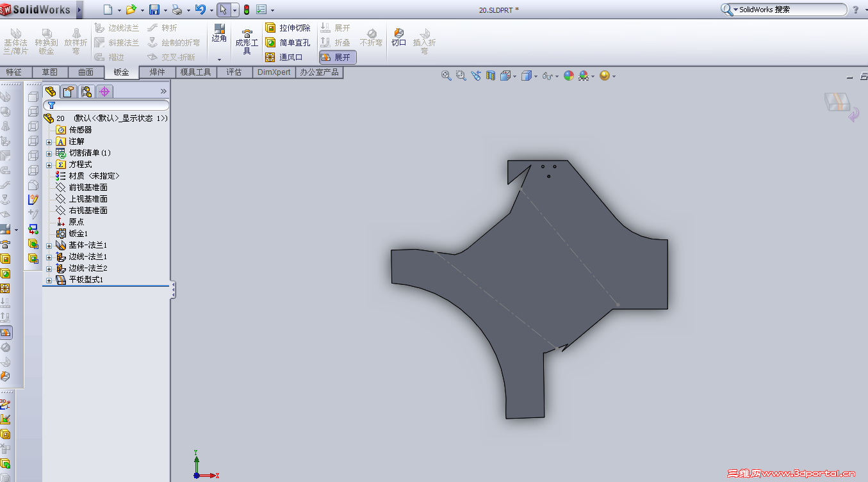Image resolution: width=868 pixels, height=482 pixels.
Task: Select the Sensors (传感器) tree item
Action: [x=74, y=130]
